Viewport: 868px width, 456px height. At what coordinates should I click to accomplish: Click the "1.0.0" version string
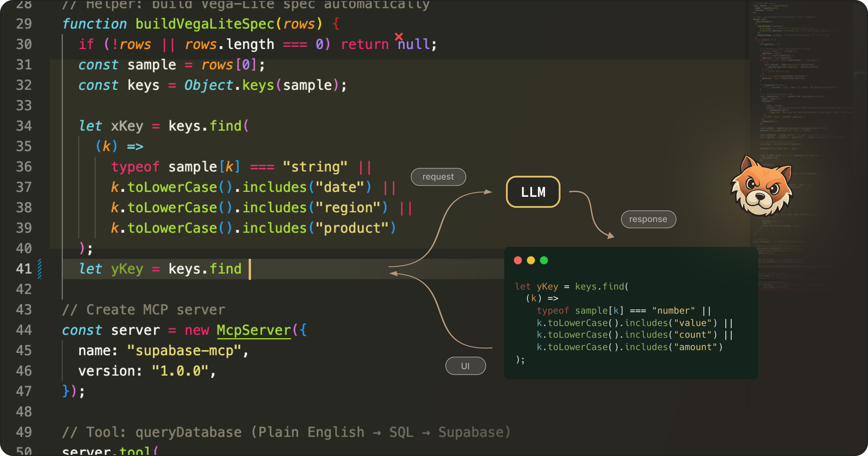coord(180,371)
